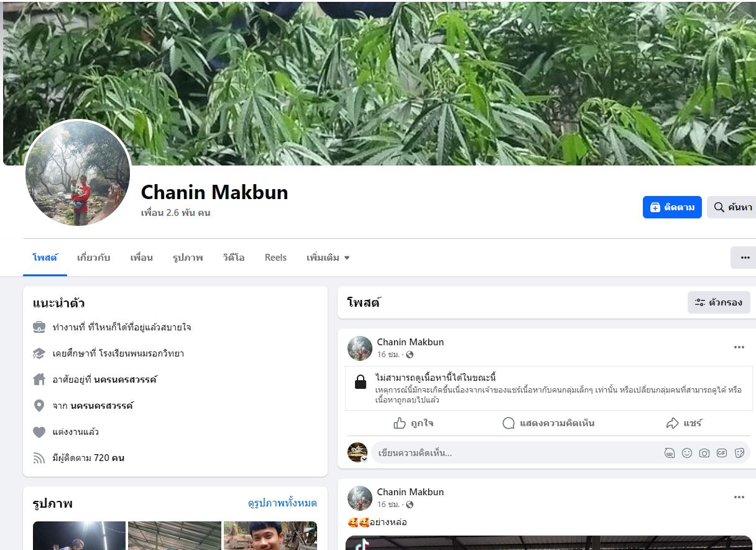Like the first post with ถูกใจ

413,423
